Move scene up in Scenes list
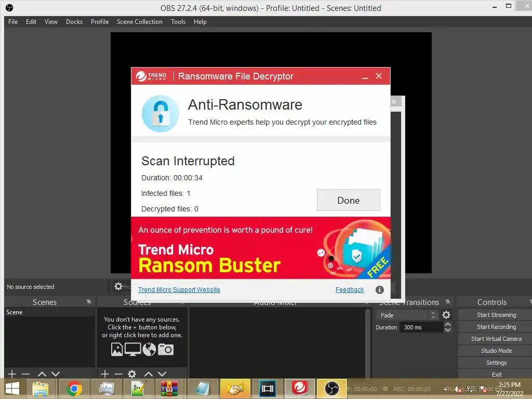Screen dimensions: 532x399 (x=42, y=374)
